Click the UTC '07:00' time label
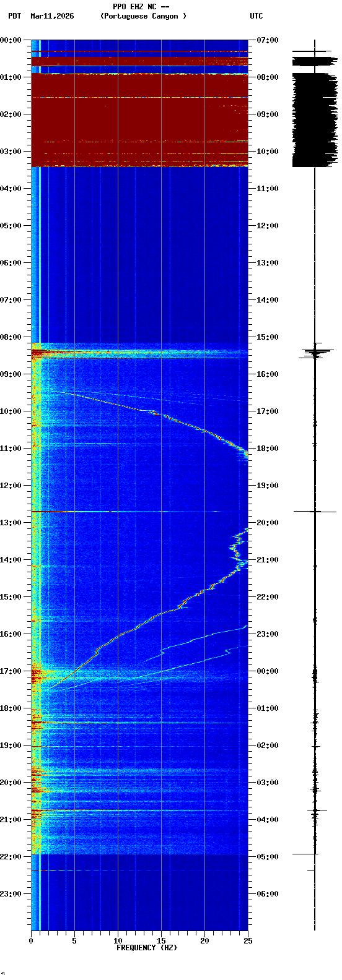The height and width of the screenshot is (980, 342). point(267,40)
